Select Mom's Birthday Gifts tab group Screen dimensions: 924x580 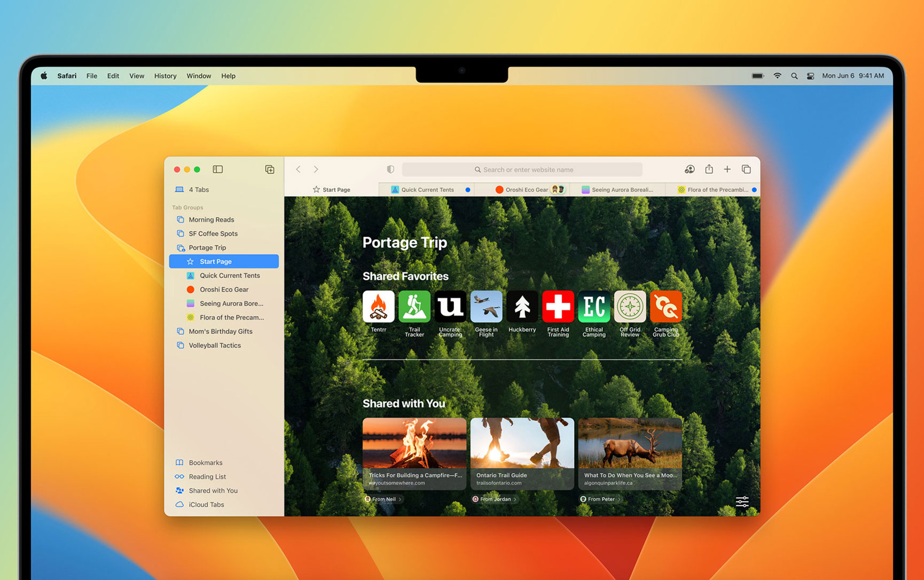[x=224, y=331]
